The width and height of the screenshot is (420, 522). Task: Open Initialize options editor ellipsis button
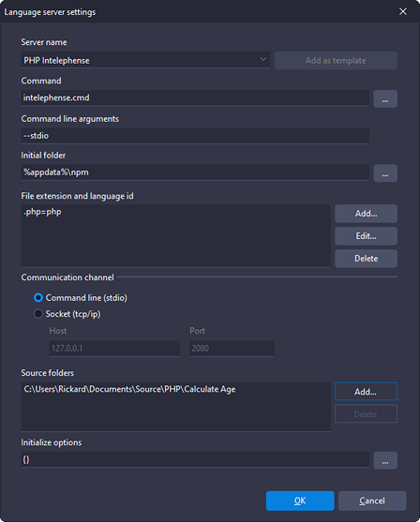[x=385, y=460]
